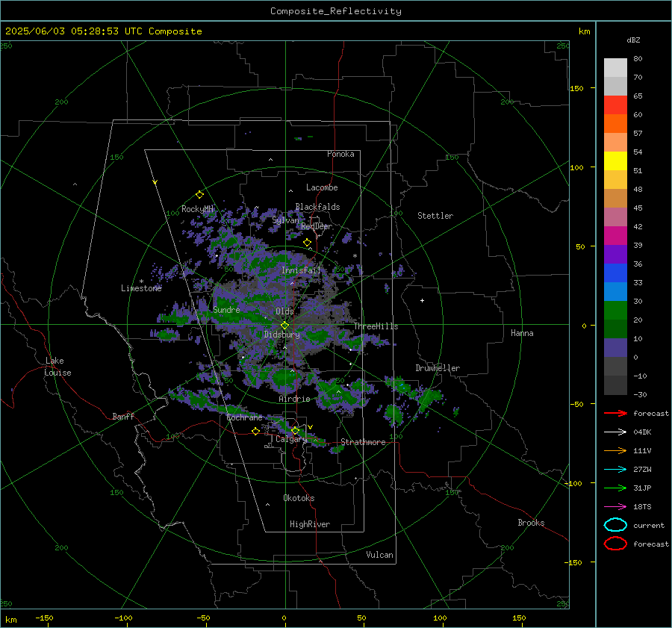
Task: Select the orange 111V arrow icon
Action: (615, 450)
